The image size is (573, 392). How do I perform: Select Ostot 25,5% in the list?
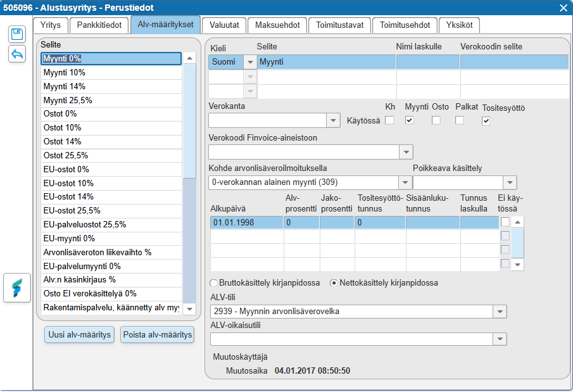pyautogui.click(x=111, y=155)
